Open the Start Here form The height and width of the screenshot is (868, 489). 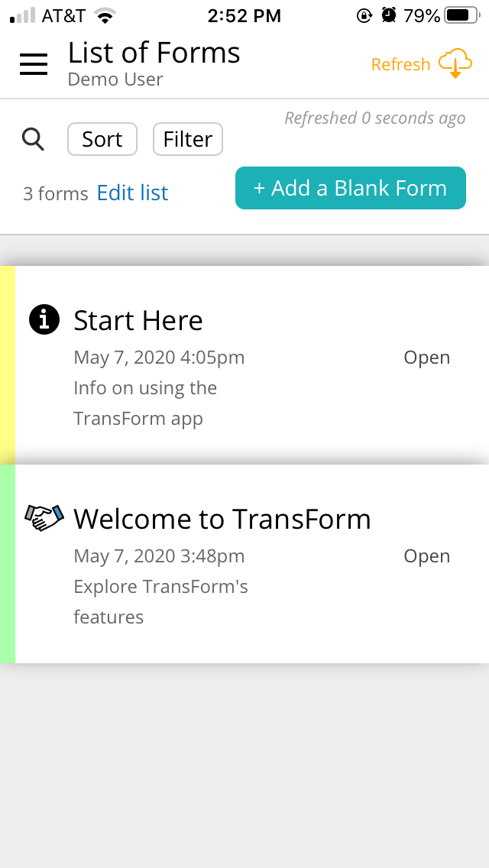[426, 357]
